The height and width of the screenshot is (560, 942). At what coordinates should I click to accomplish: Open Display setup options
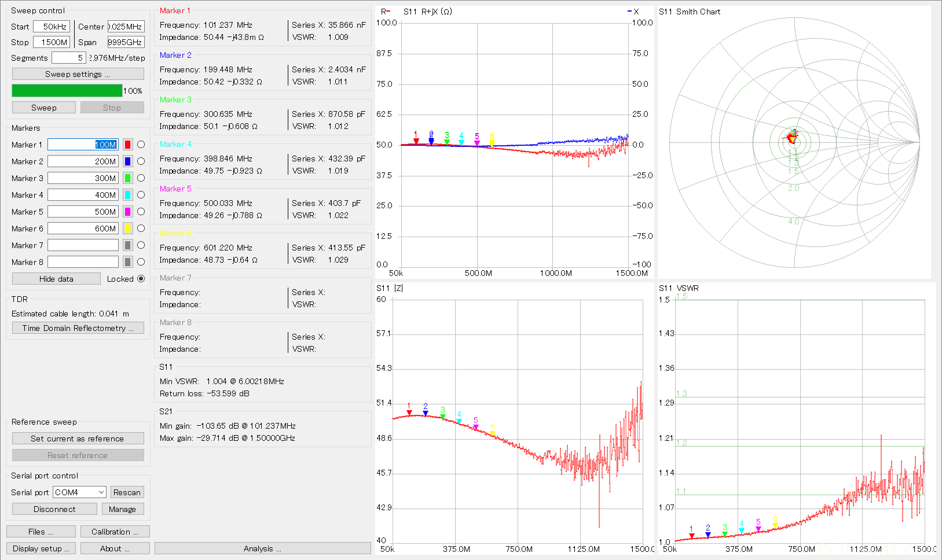tap(41, 548)
